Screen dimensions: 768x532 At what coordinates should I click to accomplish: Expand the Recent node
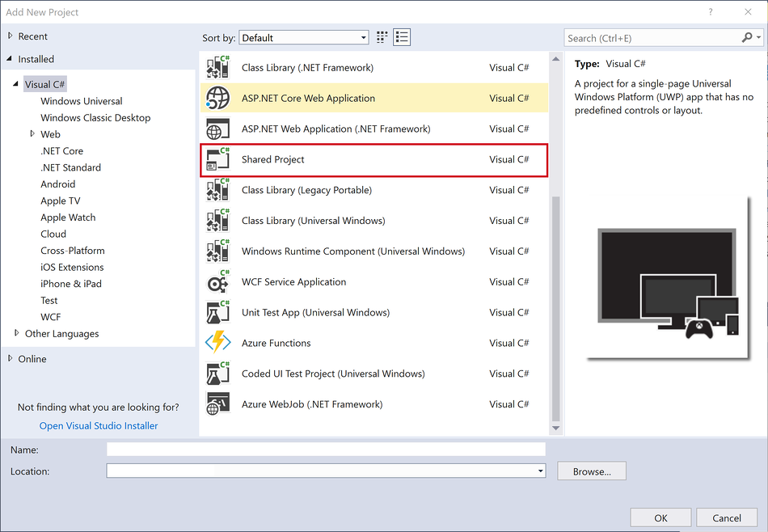pos(11,36)
